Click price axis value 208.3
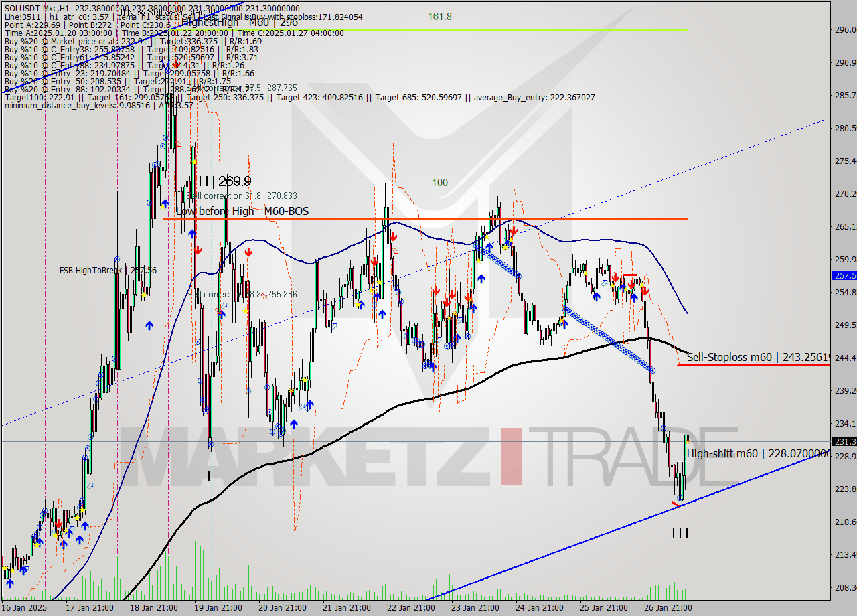This screenshot has width=857, height=616. pos(844,587)
